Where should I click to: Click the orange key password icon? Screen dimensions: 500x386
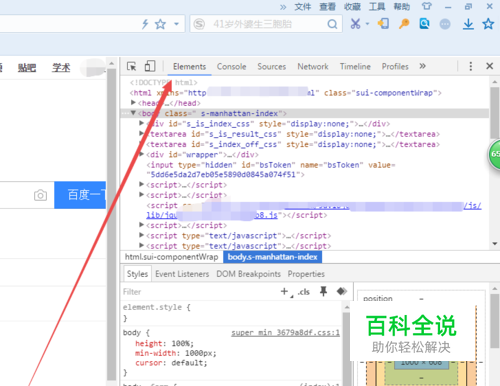coord(404,24)
